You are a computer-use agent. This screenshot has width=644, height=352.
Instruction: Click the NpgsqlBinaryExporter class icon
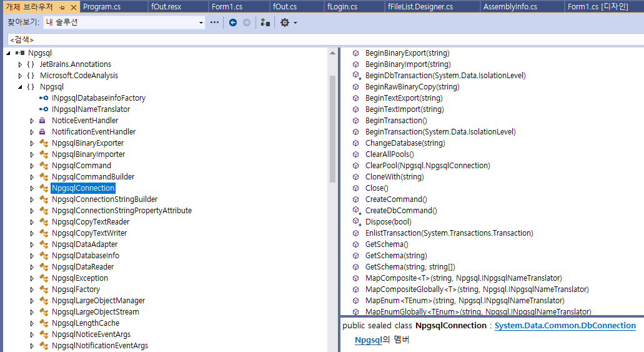[x=44, y=143]
